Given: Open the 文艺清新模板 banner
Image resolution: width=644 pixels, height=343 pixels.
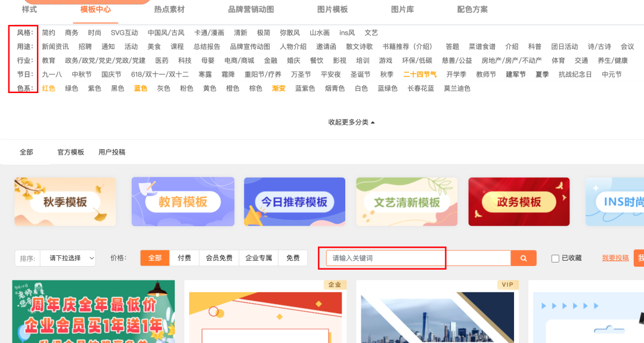Looking at the screenshot, I should click(407, 202).
